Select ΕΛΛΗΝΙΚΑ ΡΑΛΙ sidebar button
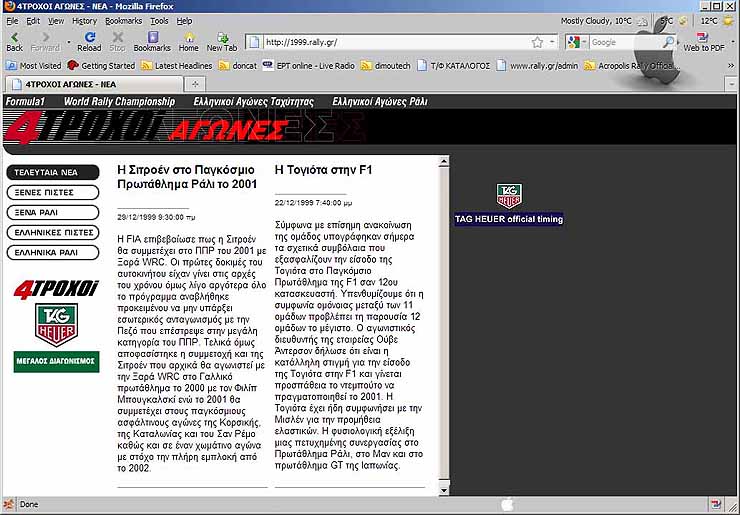Screen dimensions: 740x515 [x=53, y=253]
